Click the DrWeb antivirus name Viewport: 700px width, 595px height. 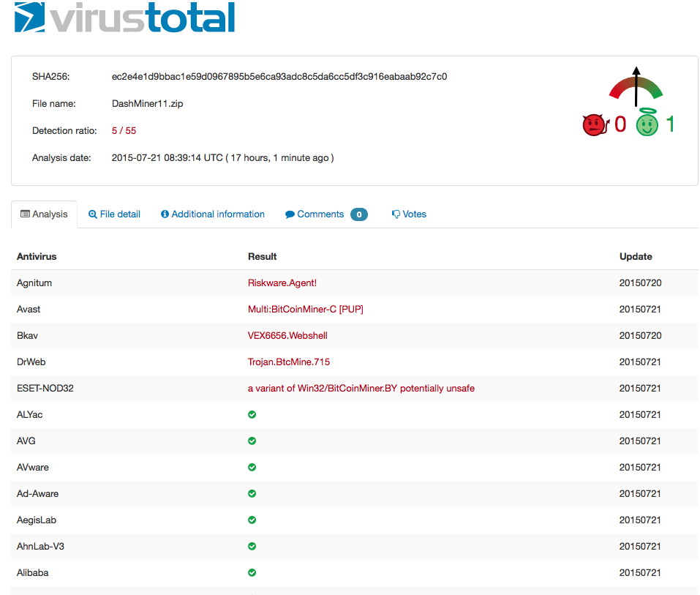point(31,362)
